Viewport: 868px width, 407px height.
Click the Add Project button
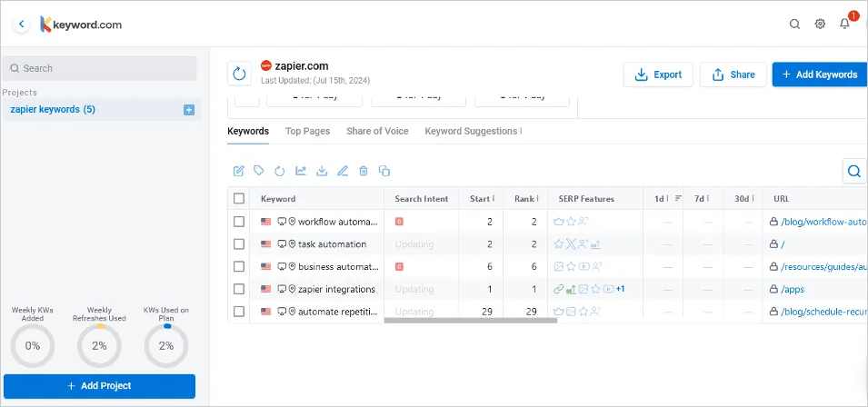(100, 386)
